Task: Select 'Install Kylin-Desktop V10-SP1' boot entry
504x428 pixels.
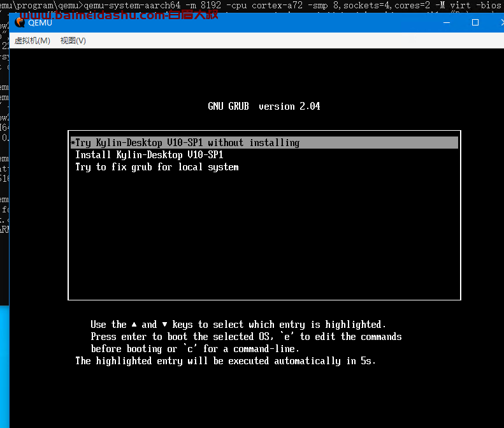Action: pos(149,155)
